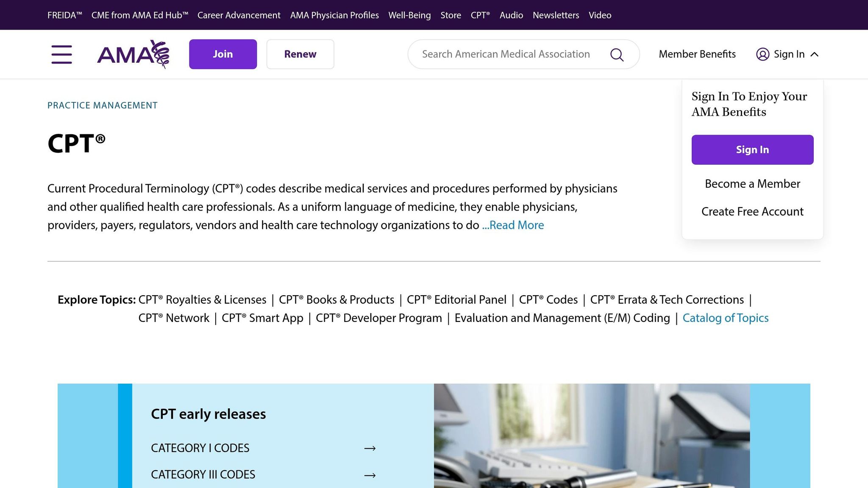Open CATEGORY I CODES early release
868x488 pixels.
point(200,448)
